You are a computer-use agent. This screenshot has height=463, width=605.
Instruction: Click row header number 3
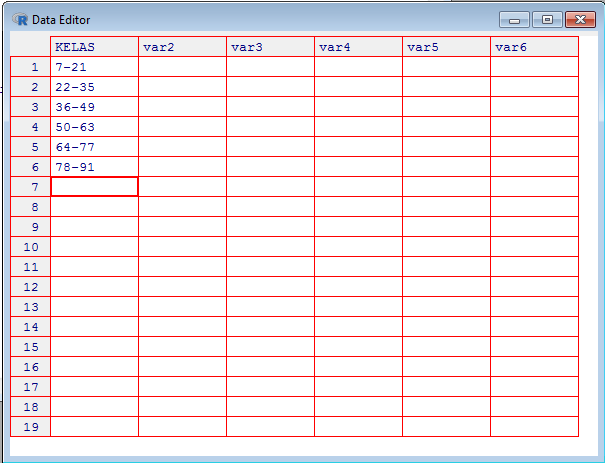(x=30, y=107)
